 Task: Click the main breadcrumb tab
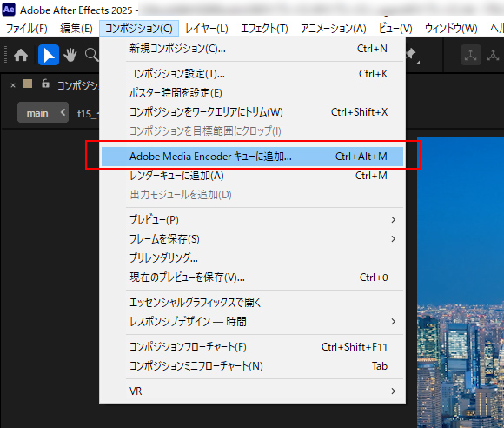(x=43, y=112)
